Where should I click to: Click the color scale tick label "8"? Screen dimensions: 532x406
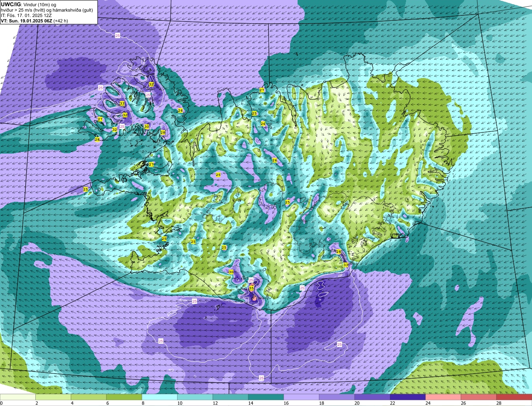pyautogui.click(x=143, y=403)
